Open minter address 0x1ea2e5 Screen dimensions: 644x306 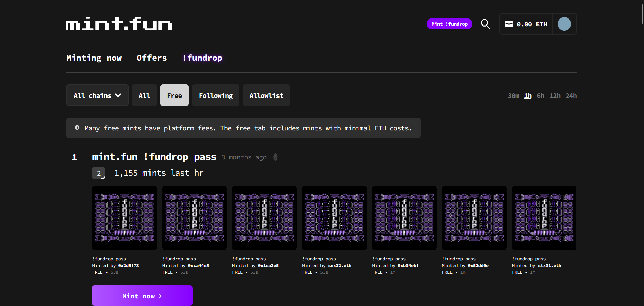click(268, 266)
